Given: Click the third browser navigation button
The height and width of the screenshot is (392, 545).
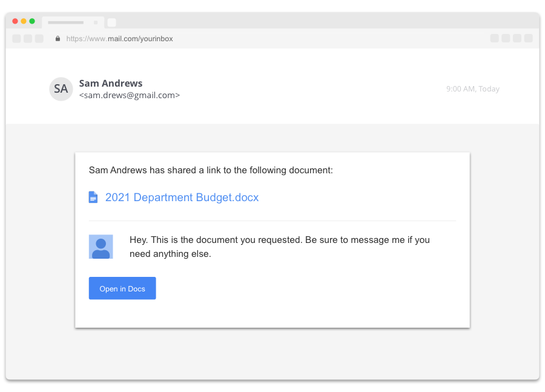Looking at the screenshot, I should click(x=39, y=39).
